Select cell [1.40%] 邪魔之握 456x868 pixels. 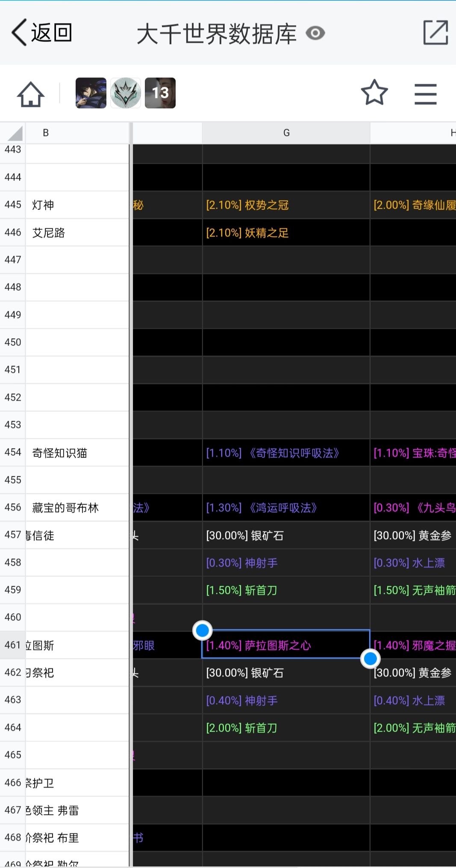point(413,645)
